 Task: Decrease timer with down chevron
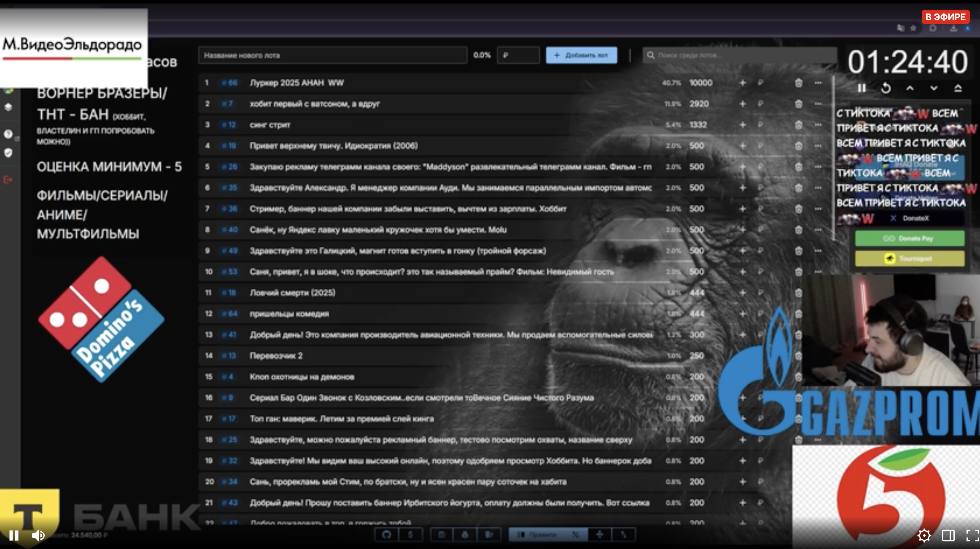point(934,88)
